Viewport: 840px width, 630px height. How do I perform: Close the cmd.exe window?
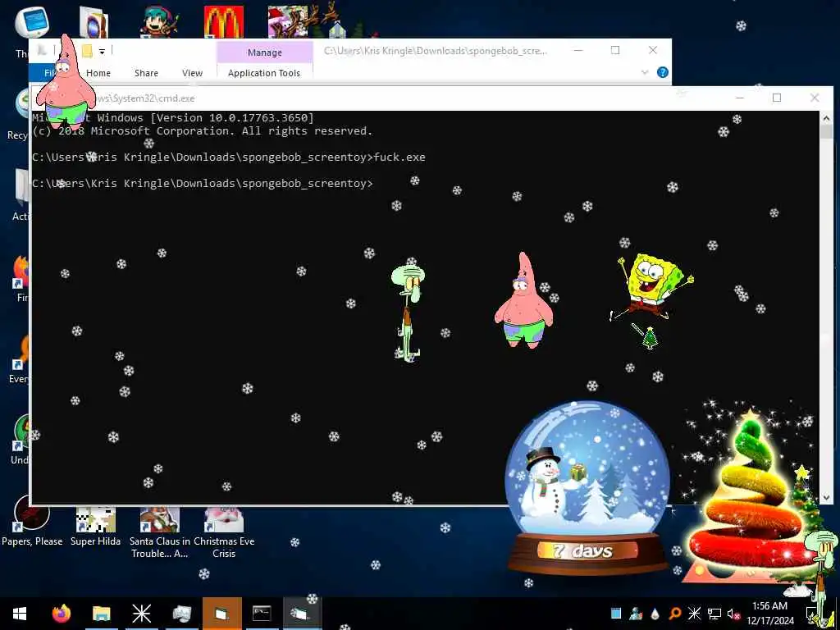(x=815, y=98)
